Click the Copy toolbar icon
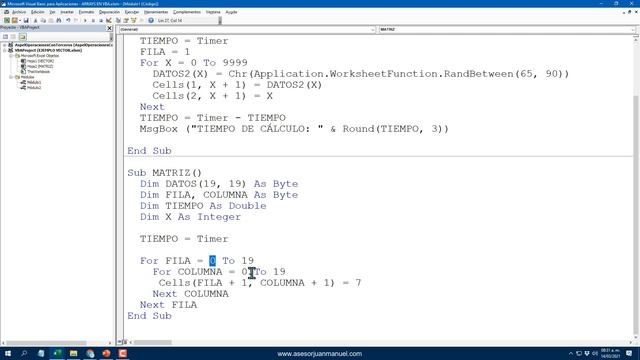The width and height of the screenshot is (640, 360). [43, 20]
